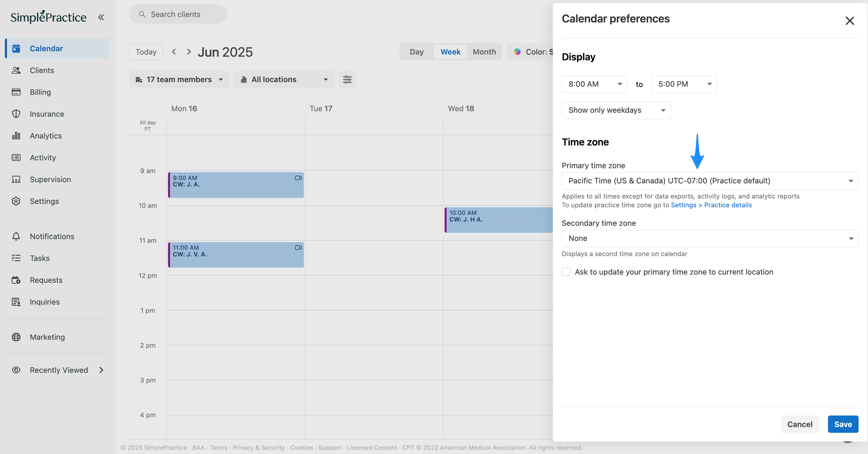Screen dimensions: 868x454
Task: Click the Recently Viewed eye icon
Action: click(x=16, y=370)
